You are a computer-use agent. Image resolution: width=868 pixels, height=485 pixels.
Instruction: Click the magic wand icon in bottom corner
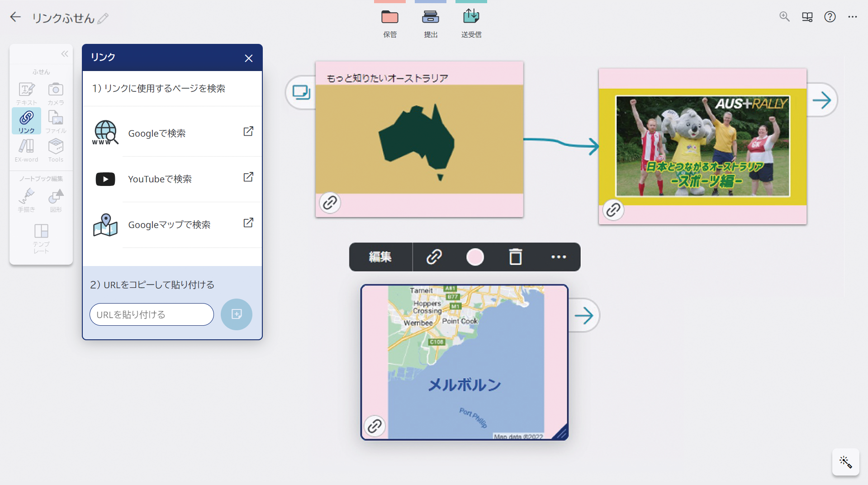[845, 462]
